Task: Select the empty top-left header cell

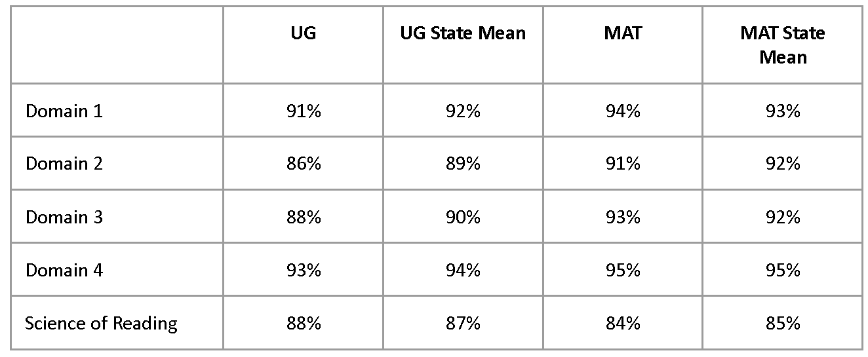Action: click(117, 45)
